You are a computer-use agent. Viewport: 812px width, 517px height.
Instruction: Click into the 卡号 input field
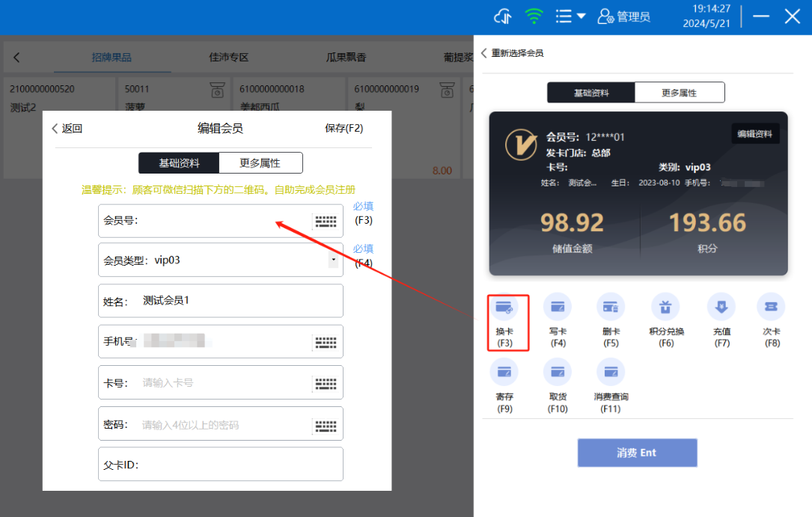tap(221, 382)
